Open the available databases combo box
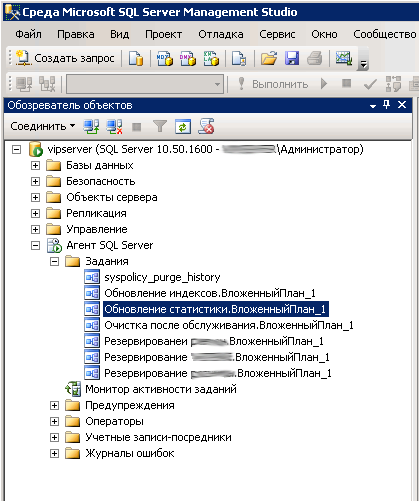Image resolution: width=419 pixels, height=501 pixels. [x=145, y=84]
